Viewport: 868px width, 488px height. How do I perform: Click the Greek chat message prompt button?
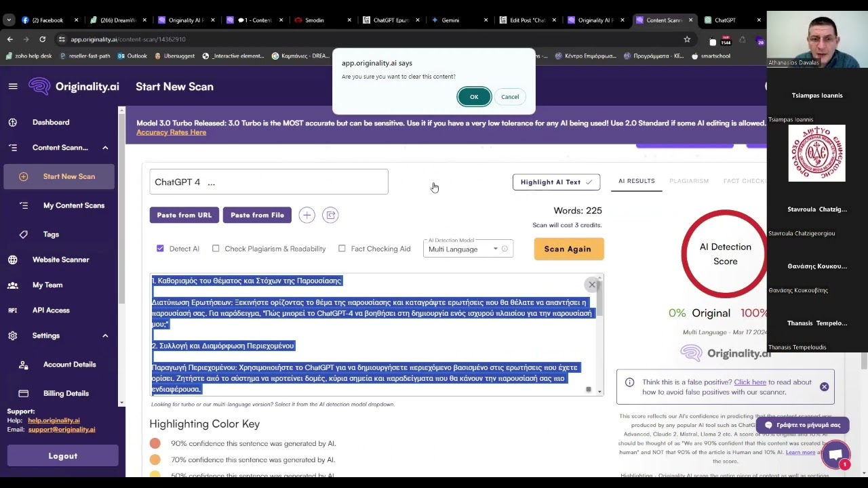(x=803, y=425)
